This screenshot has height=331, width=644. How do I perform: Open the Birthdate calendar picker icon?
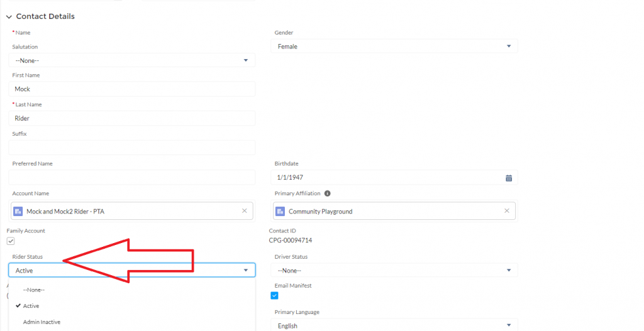tap(509, 178)
